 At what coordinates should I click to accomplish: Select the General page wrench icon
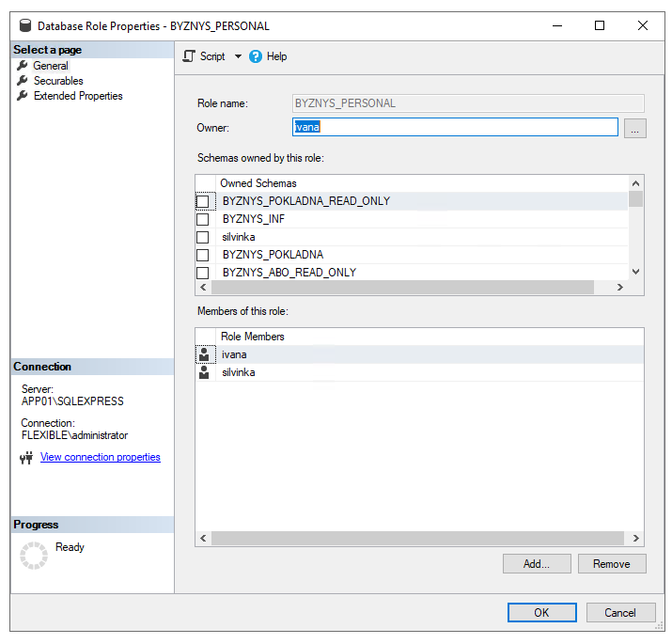pyautogui.click(x=23, y=66)
